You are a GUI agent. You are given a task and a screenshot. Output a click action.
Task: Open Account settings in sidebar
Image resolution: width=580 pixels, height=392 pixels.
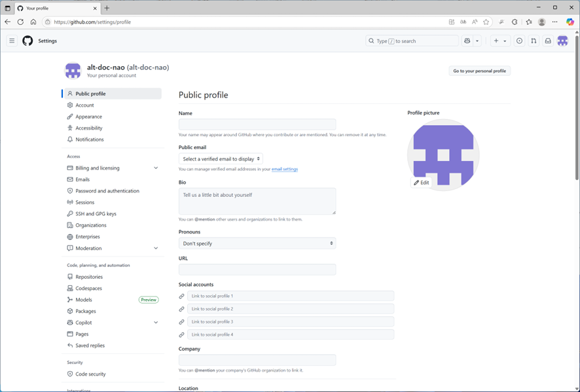click(x=113, y=105)
